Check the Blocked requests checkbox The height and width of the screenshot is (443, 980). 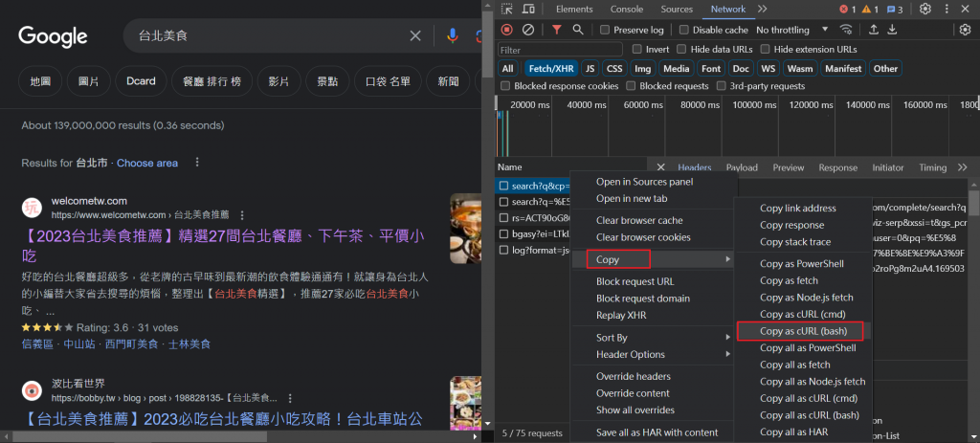[x=631, y=85]
